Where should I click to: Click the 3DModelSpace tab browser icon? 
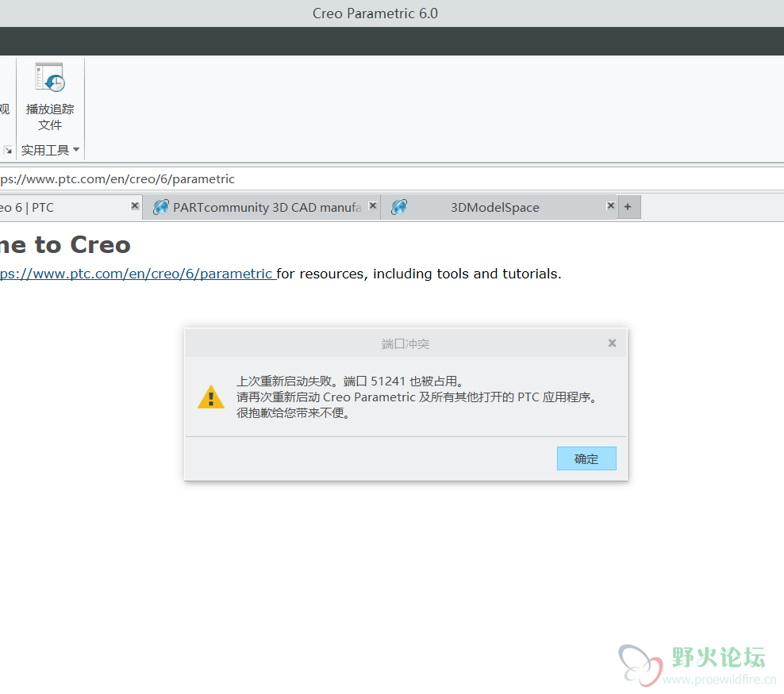399,207
